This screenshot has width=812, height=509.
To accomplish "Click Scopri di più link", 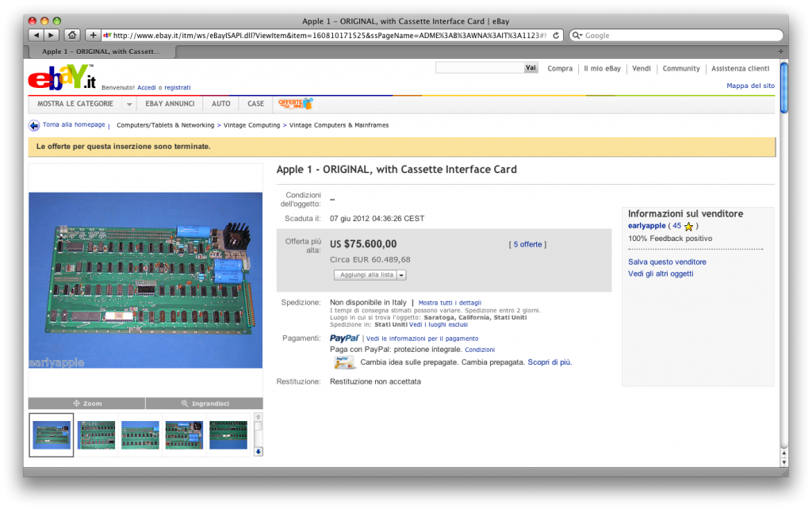I will (x=550, y=362).
